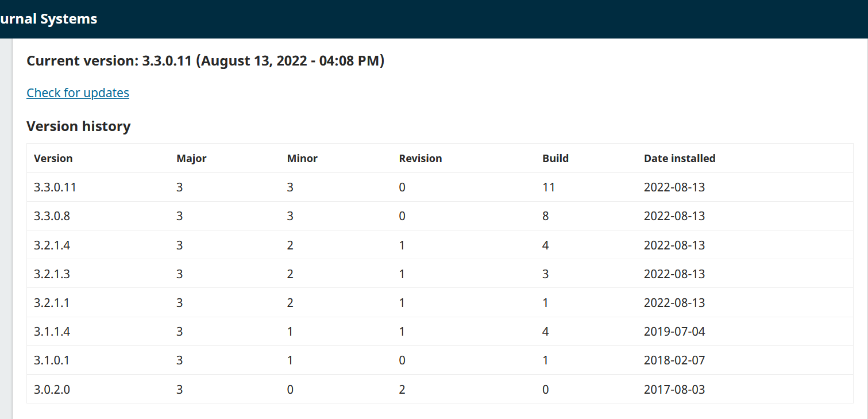The image size is (868, 419).
Task: Click the 2017-08-03 install date cell
Action: [x=674, y=390]
